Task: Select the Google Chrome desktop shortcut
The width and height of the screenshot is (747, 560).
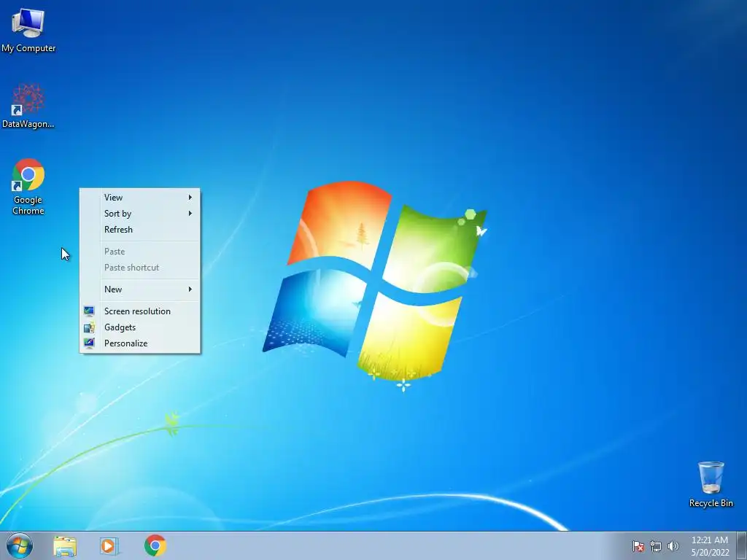Action: pos(28,187)
